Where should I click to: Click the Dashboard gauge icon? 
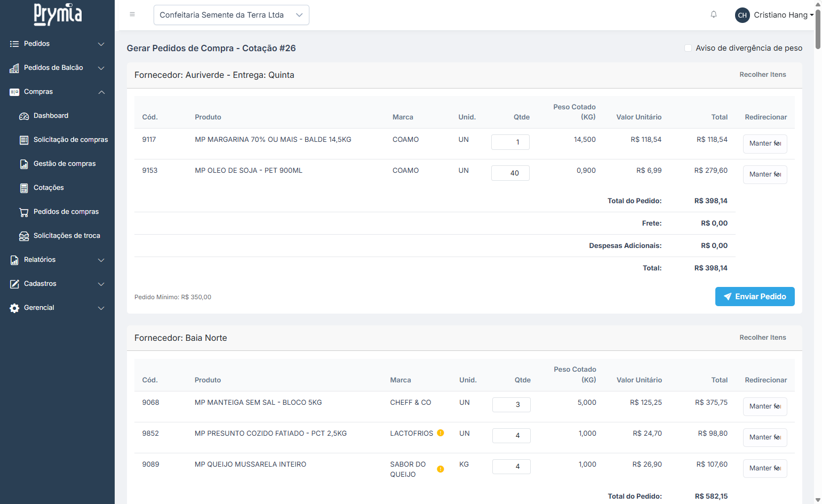pos(24,116)
